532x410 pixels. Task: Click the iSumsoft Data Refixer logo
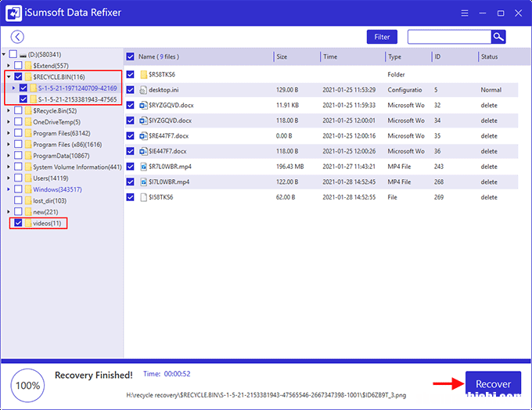[13, 13]
